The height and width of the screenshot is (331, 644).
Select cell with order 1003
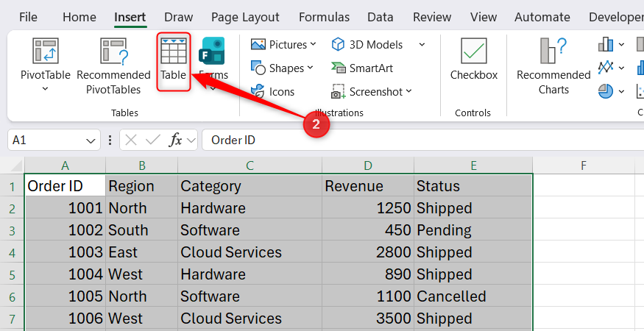[65, 252]
